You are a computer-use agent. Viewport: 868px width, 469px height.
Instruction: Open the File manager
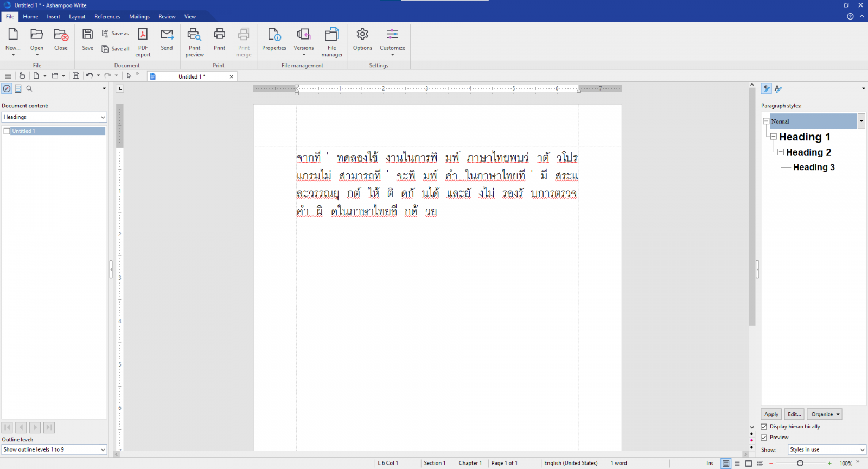(x=331, y=35)
